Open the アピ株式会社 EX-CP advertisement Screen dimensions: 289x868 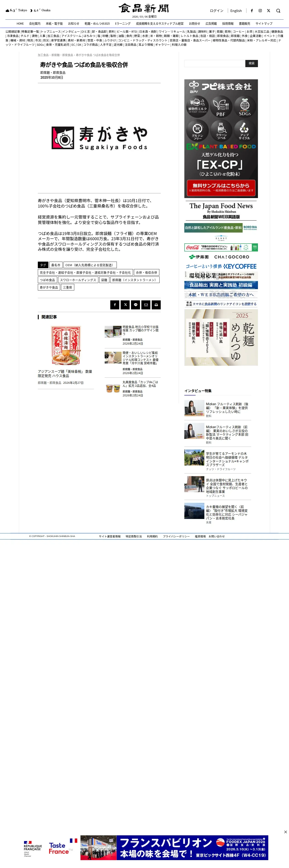point(221,139)
